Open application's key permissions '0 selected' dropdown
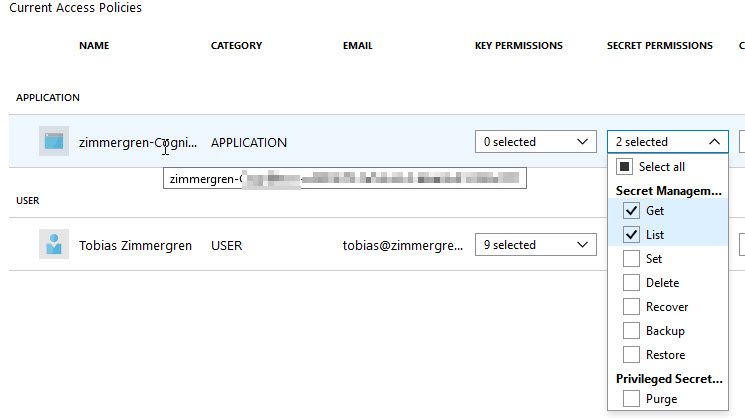Viewport: 745px width, 418px height. point(535,142)
